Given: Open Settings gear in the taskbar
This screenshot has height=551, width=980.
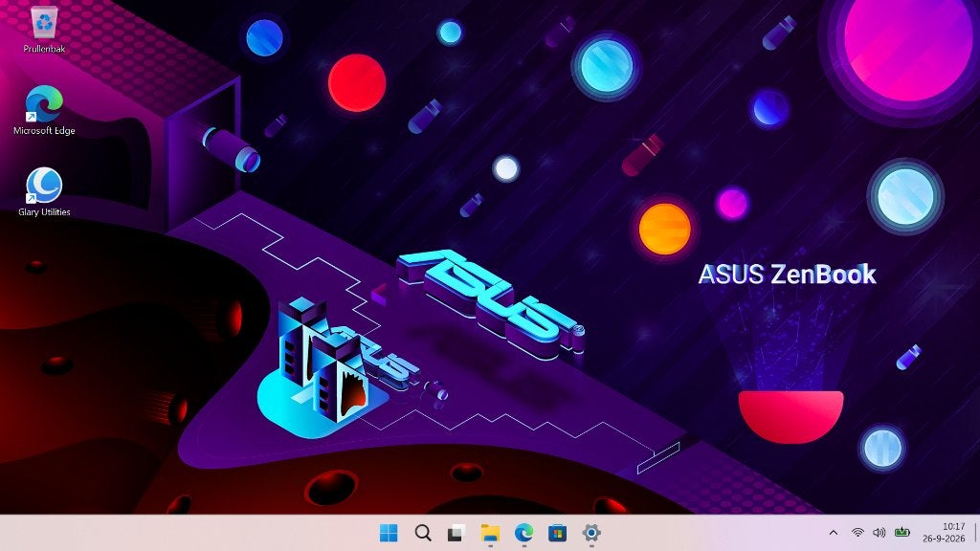Looking at the screenshot, I should point(591,533).
